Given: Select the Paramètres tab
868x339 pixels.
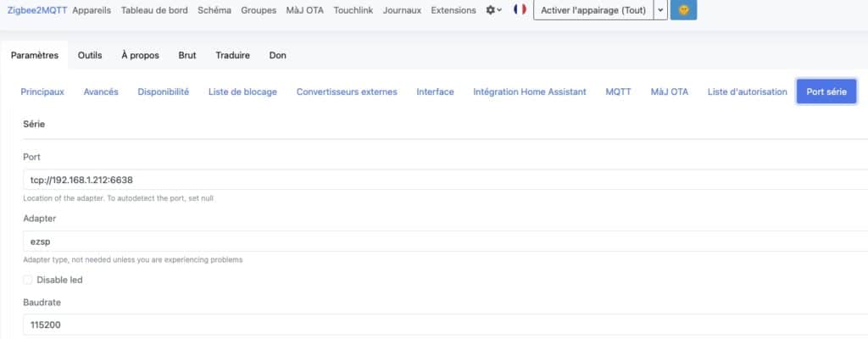Looking at the screenshot, I should 34,55.
